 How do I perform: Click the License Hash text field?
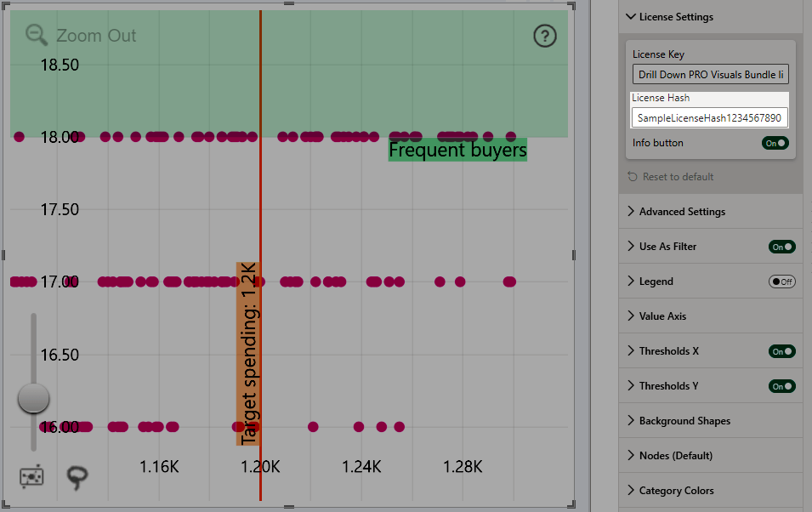[x=710, y=117]
